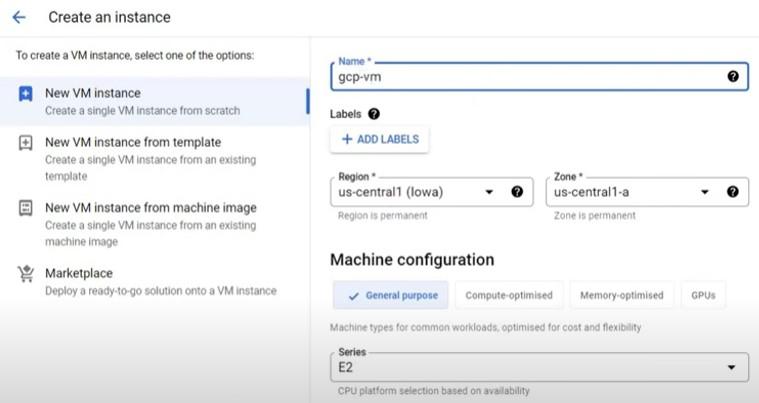Click the machine image document icon
The height and width of the screenshot is (403, 759).
tap(26, 208)
